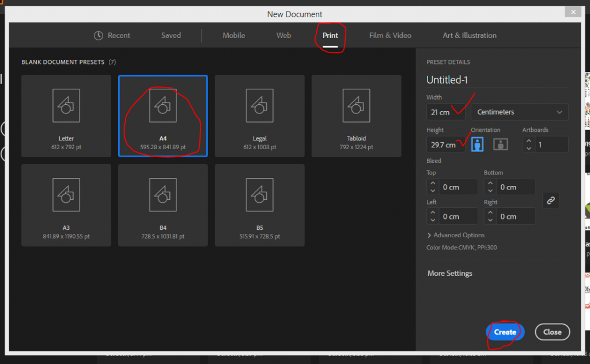This screenshot has height=364, width=590.
Task: Open More Settings
Action: pos(449,274)
